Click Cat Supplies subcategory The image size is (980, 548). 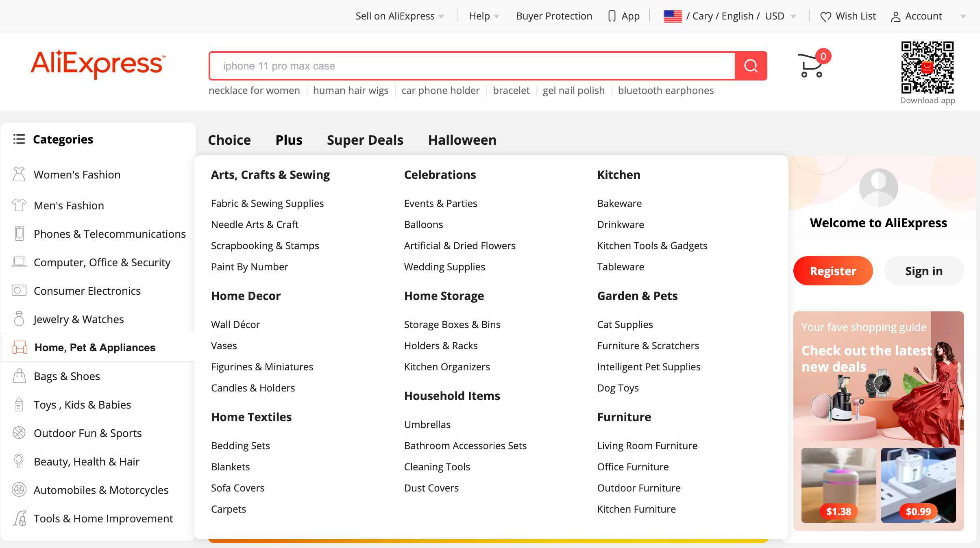tap(625, 324)
